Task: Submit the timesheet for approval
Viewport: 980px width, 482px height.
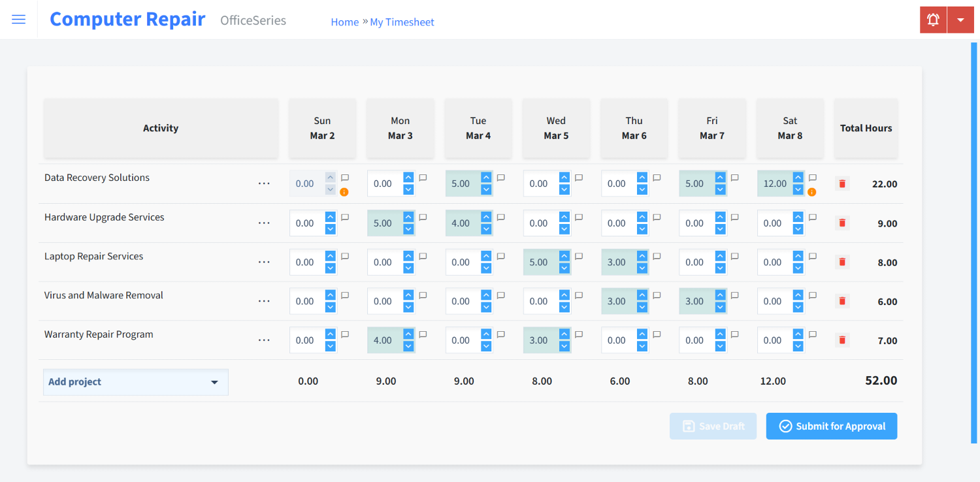Action: tap(831, 426)
